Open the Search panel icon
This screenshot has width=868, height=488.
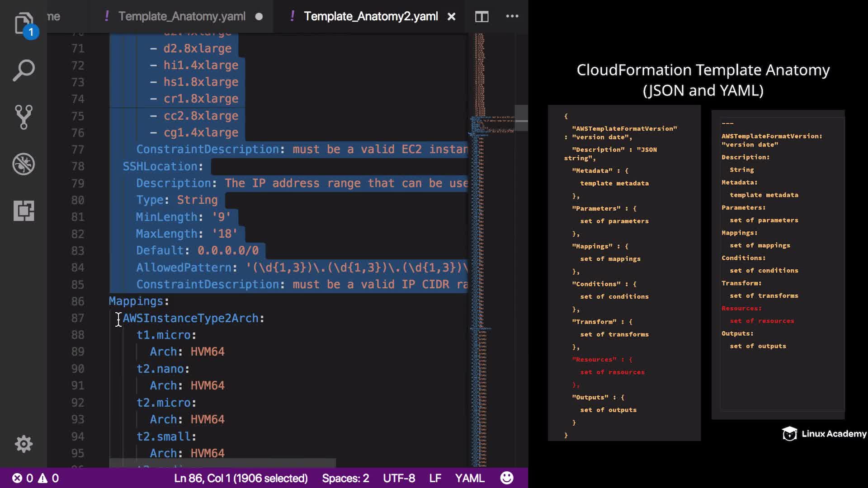coord(24,70)
